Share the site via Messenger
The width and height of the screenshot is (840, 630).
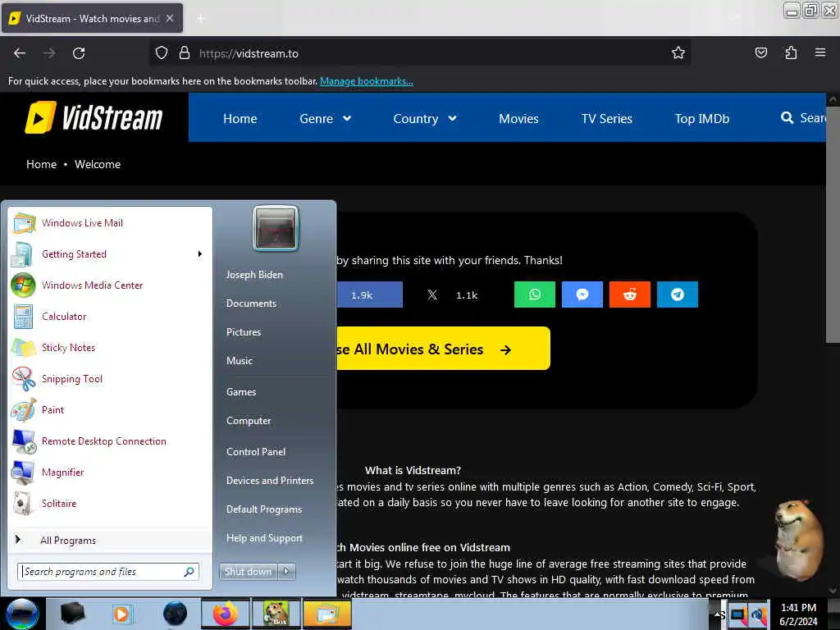point(582,294)
